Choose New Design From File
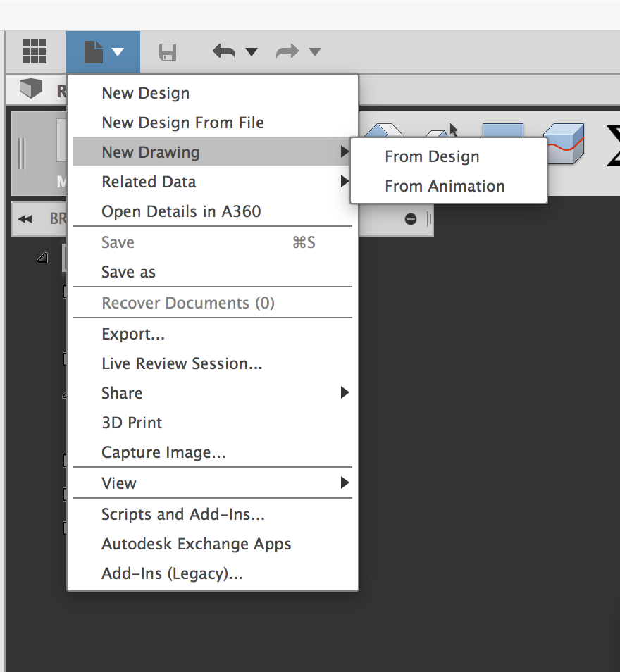 182,123
